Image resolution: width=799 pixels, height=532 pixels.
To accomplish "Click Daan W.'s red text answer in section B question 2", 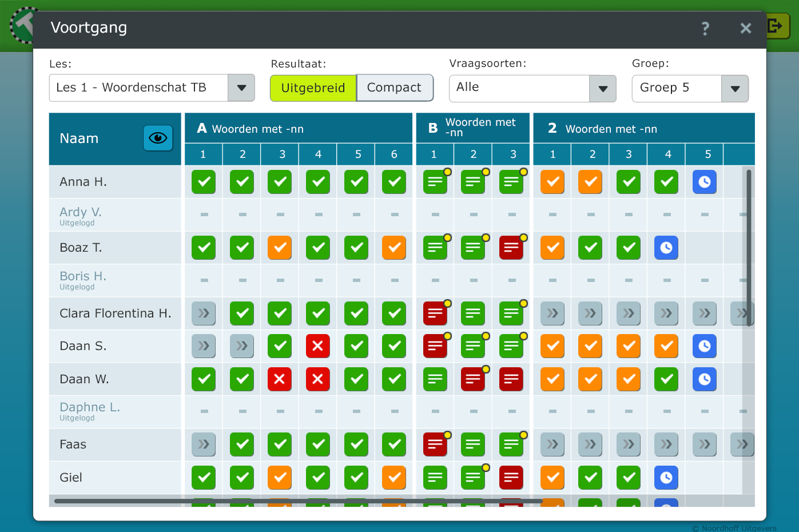I will pyautogui.click(x=473, y=379).
